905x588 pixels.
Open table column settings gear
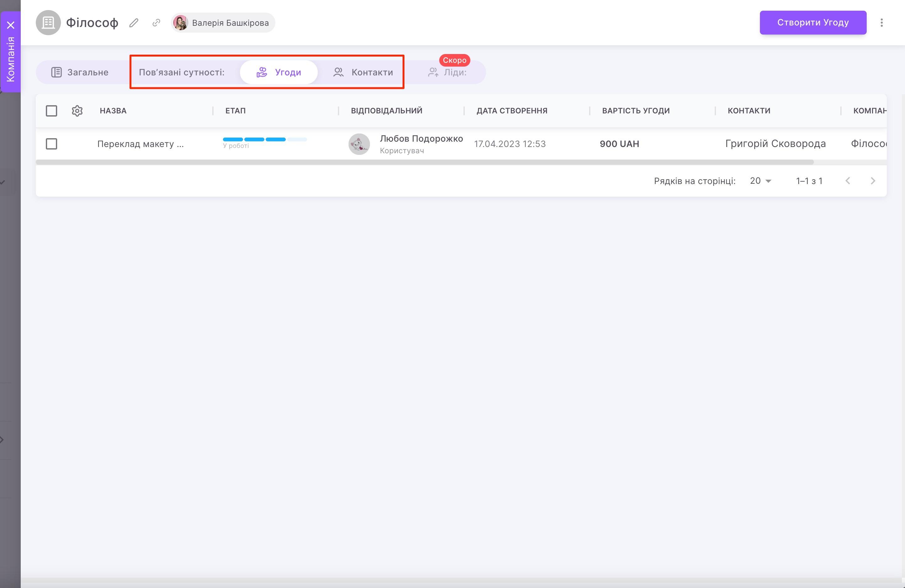(77, 111)
